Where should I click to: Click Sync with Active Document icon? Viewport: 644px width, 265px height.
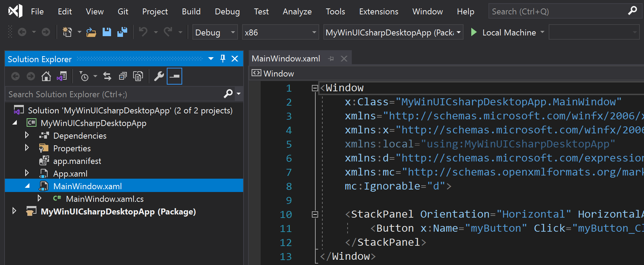[x=107, y=76]
